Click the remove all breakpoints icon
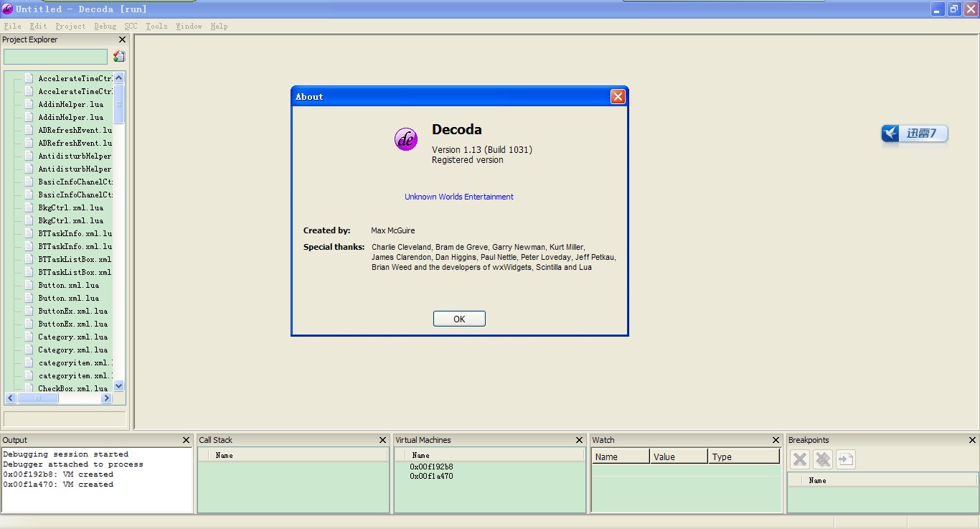The width and height of the screenshot is (980, 529). 823,459
